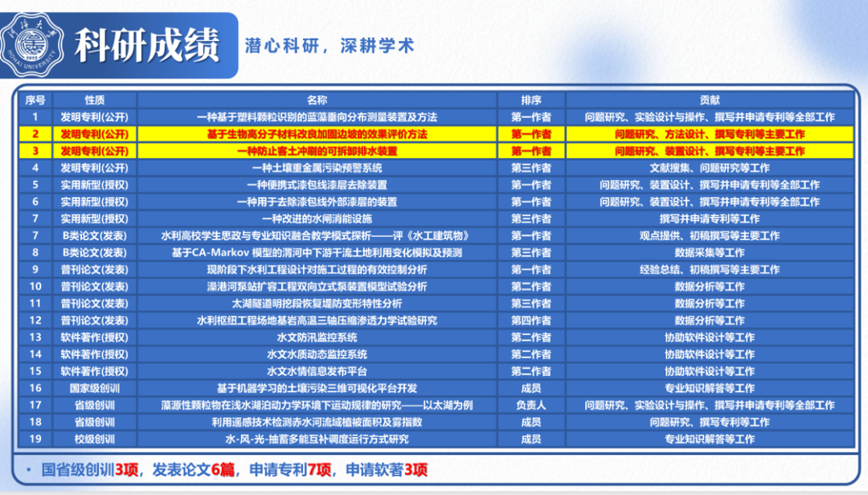Viewport: 868px width, 495px height.
Task: Click the red subtitle 潜心科研，深耕学术
Action: click(328, 45)
